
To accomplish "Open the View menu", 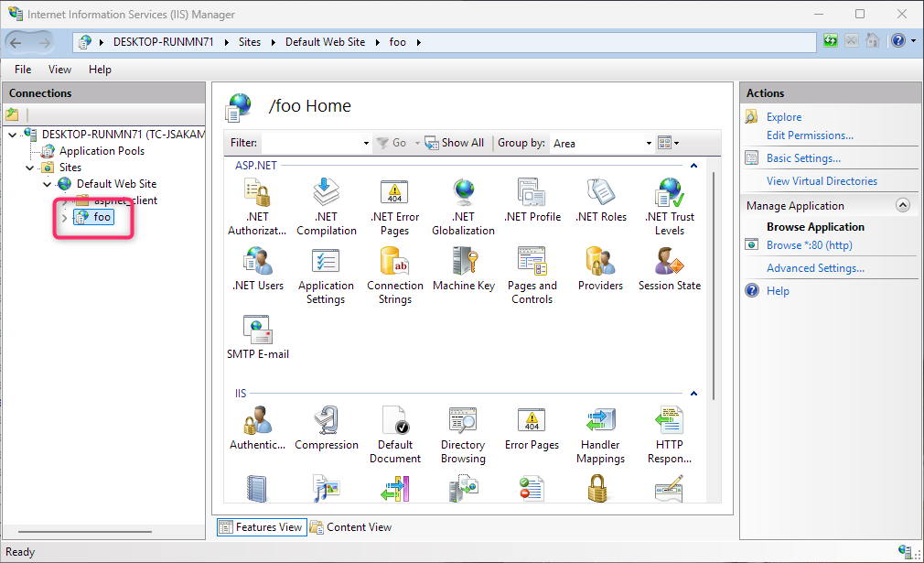I will (x=59, y=69).
